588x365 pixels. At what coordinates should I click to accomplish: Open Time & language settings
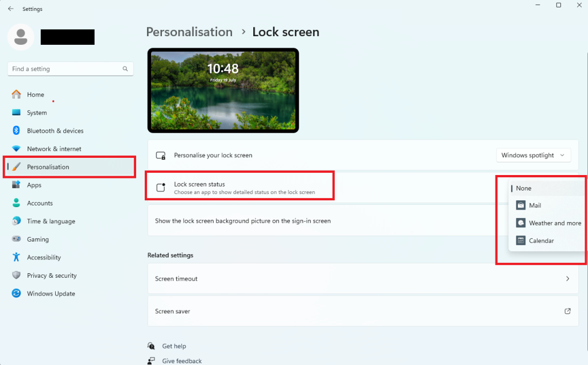point(16,221)
